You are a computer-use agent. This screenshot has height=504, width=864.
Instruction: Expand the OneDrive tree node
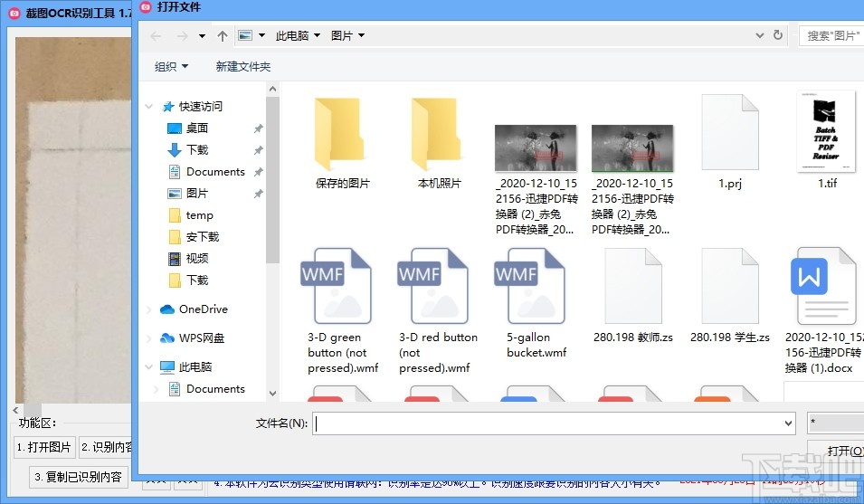148,309
